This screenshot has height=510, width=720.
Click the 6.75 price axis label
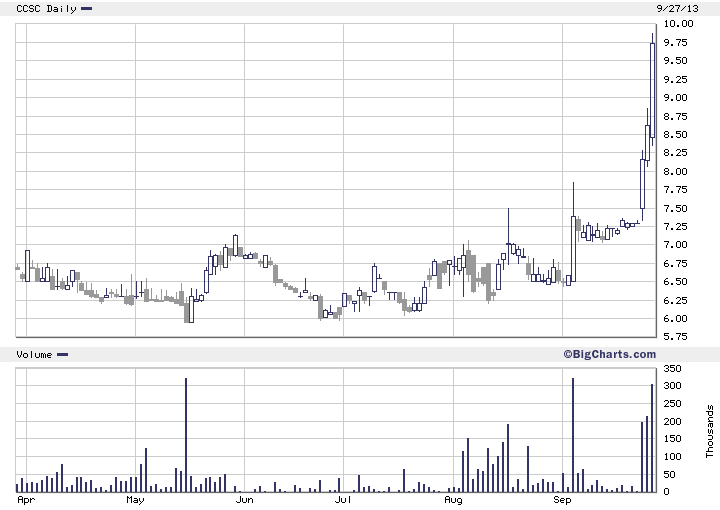(x=675, y=263)
